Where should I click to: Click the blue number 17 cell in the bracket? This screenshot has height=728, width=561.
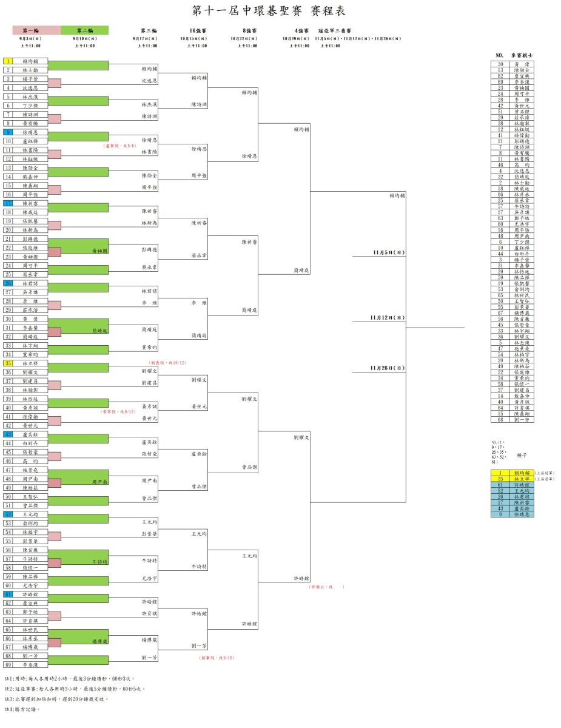[8, 203]
